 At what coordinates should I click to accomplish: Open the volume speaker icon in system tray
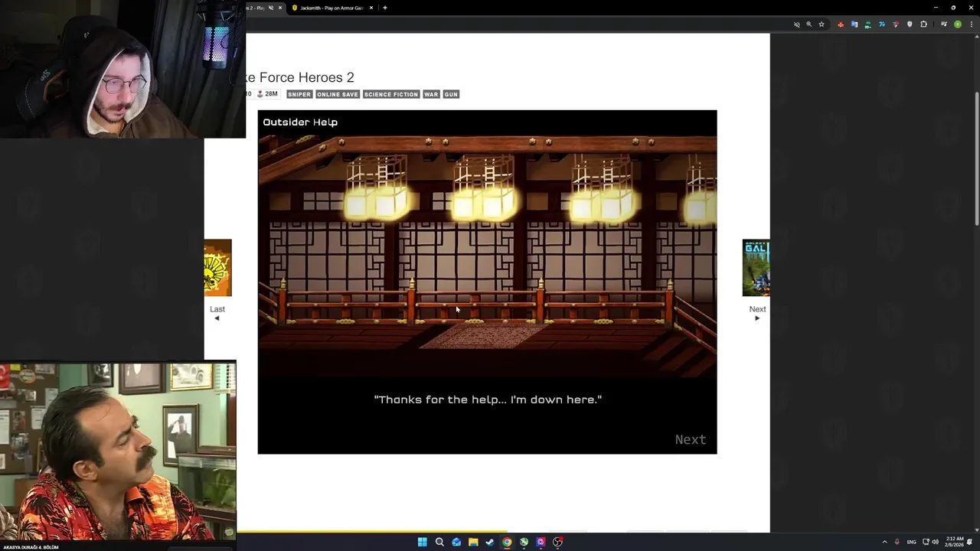[x=935, y=542]
